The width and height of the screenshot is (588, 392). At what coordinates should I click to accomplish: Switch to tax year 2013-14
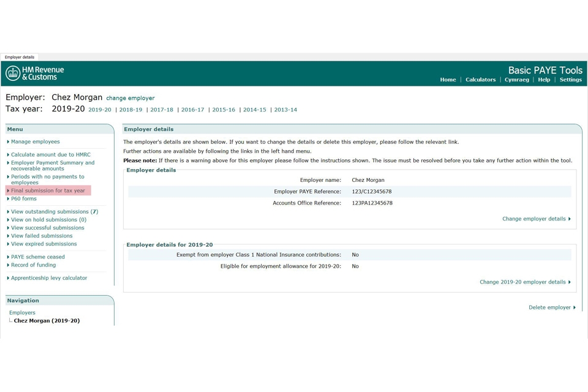(285, 110)
